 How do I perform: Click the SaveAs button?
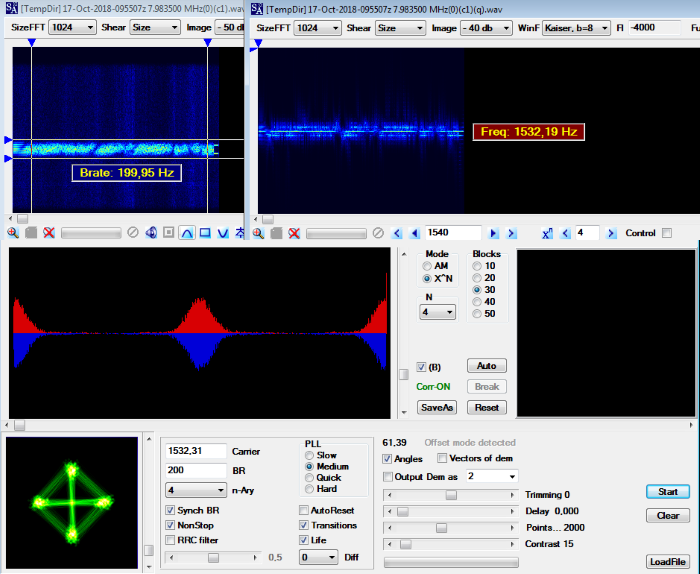pos(436,407)
